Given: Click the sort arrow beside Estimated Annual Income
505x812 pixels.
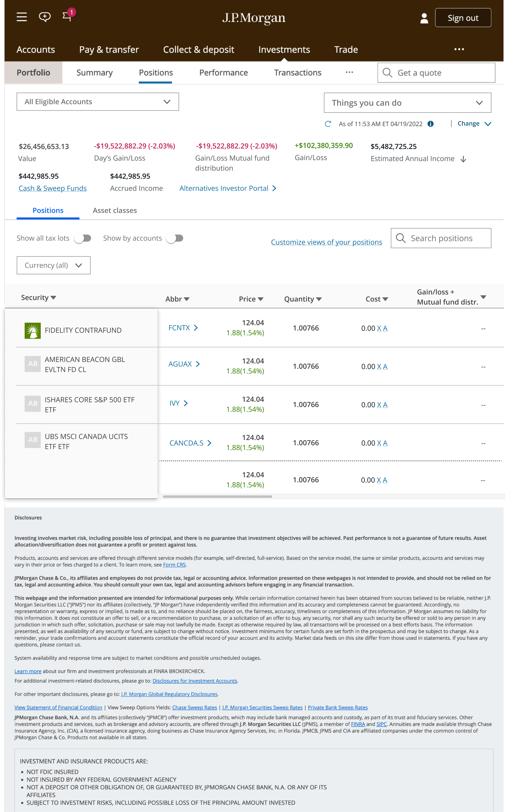Looking at the screenshot, I should click(463, 159).
